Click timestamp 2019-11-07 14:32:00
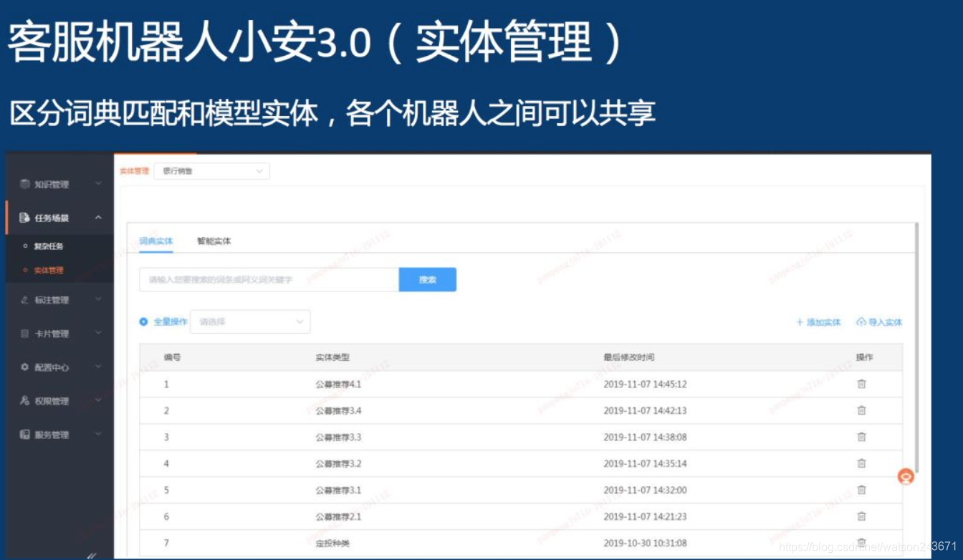Image resolution: width=963 pixels, height=560 pixels. (x=645, y=491)
